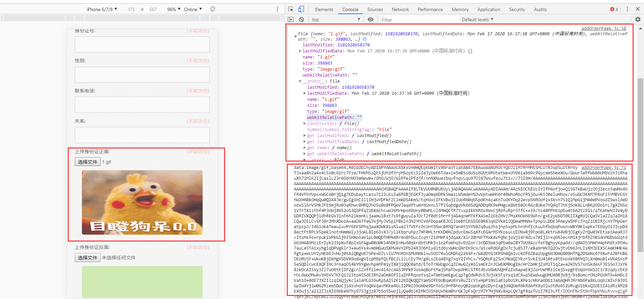Open the Performance tab
This screenshot has width=644, height=299.
pyautogui.click(x=430, y=9)
